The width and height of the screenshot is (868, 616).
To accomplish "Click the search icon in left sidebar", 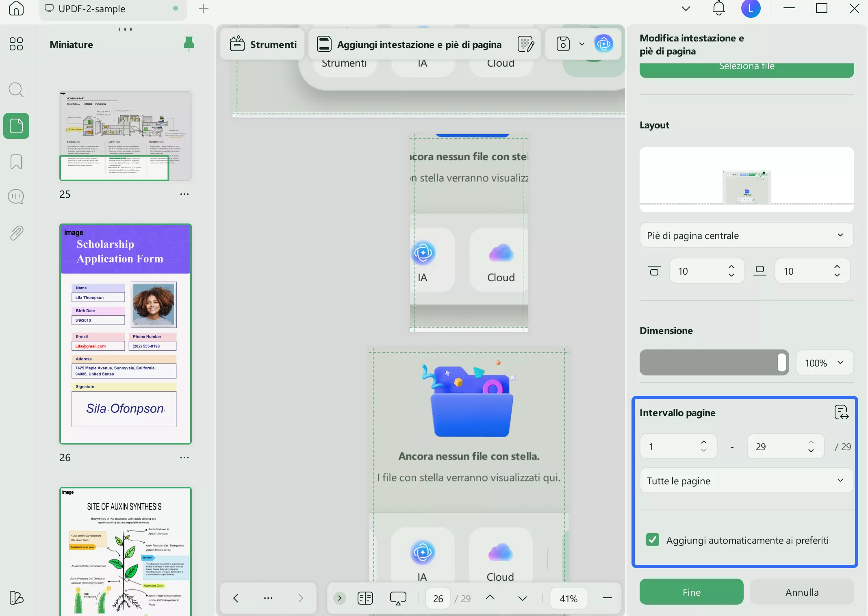I will 16,90.
